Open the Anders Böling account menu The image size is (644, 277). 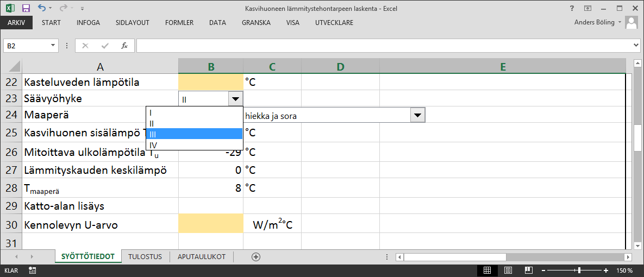(598, 23)
